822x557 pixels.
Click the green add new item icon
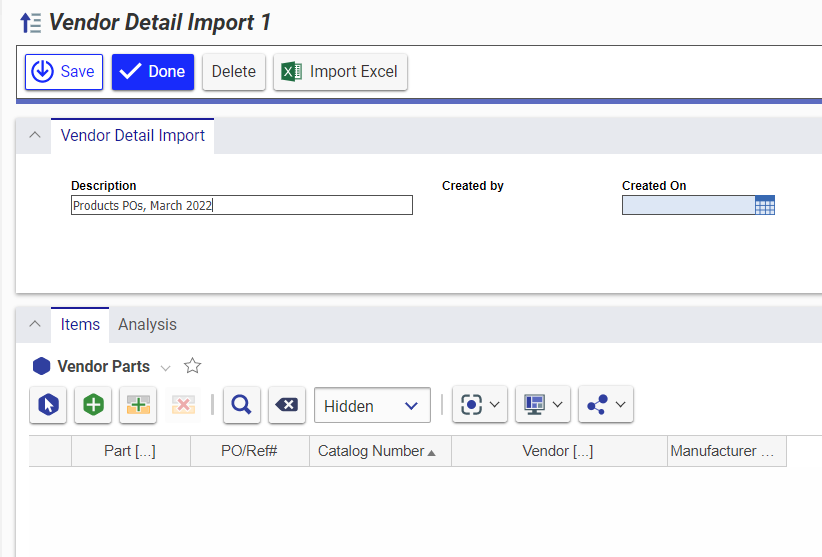[x=93, y=405]
